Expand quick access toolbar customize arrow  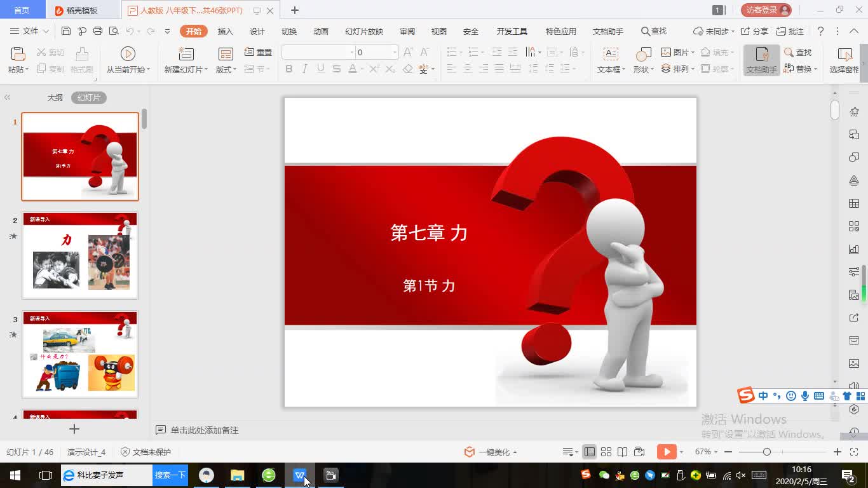click(x=167, y=31)
